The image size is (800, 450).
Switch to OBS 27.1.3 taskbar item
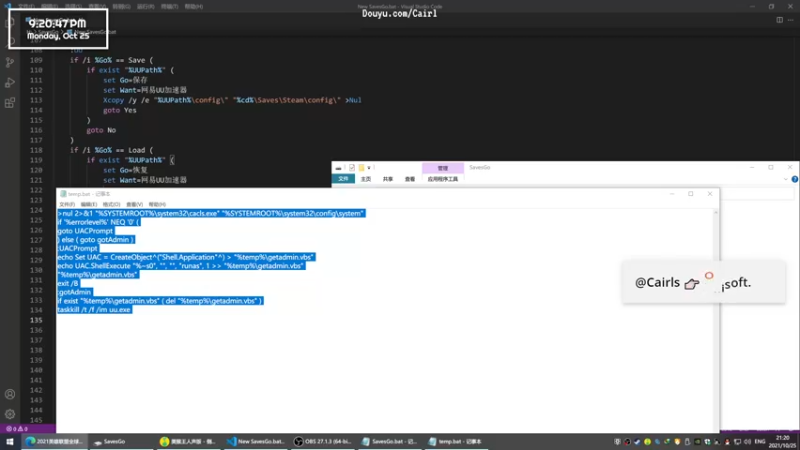pos(323,441)
